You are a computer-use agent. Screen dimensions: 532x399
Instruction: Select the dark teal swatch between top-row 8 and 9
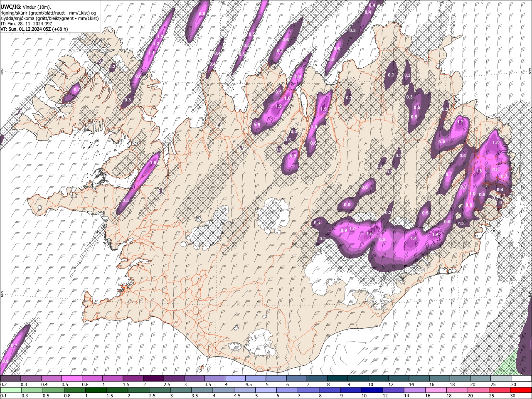[337, 378]
